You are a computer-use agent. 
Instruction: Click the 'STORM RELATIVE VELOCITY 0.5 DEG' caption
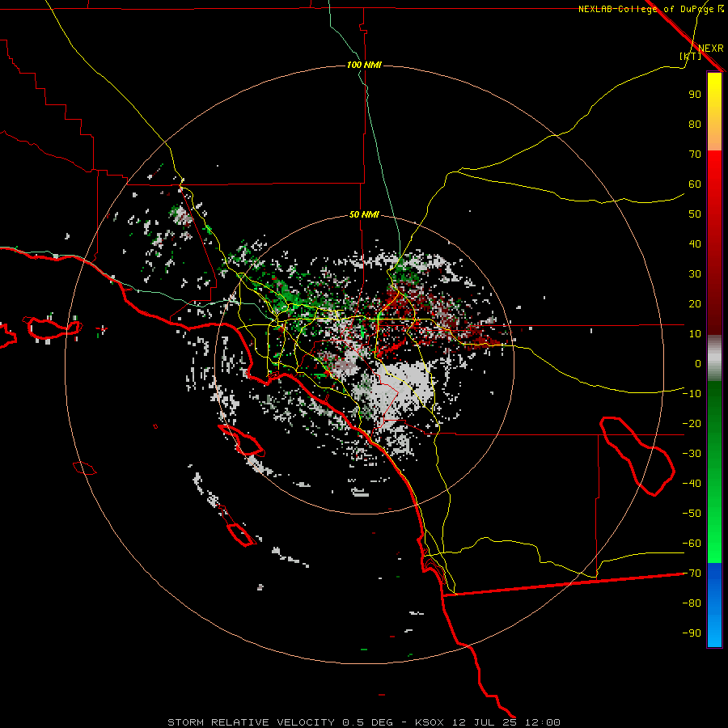[x=280, y=722]
